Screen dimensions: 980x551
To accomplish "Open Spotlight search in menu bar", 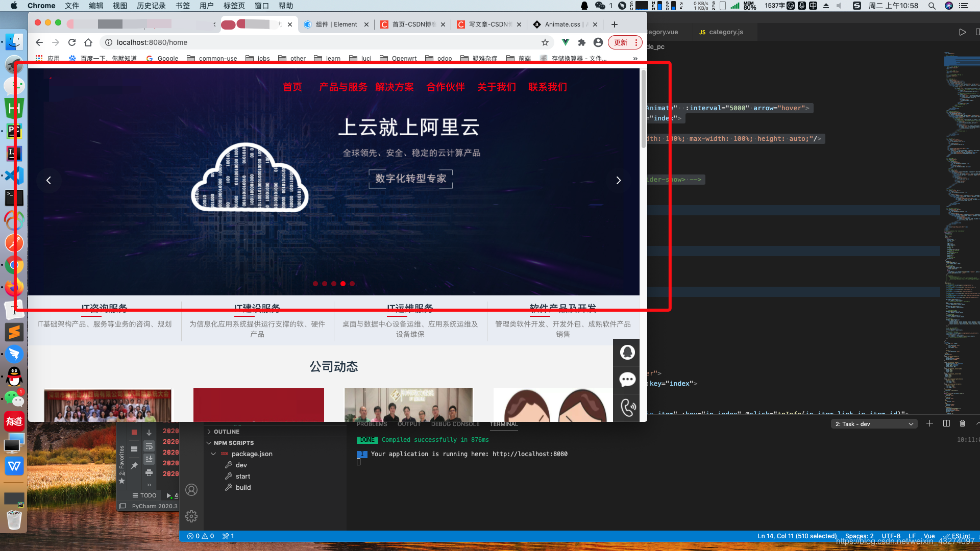I will [x=932, y=6].
